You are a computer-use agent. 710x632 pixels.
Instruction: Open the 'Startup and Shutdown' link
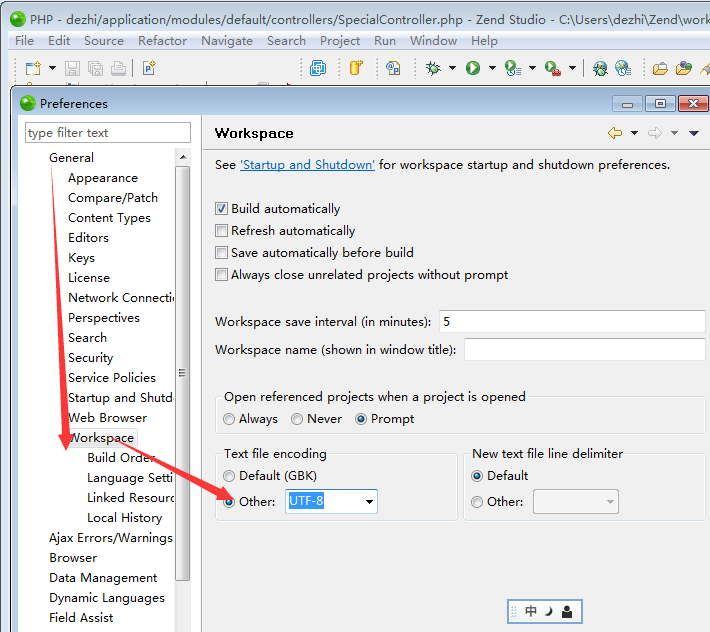[x=307, y=165]
